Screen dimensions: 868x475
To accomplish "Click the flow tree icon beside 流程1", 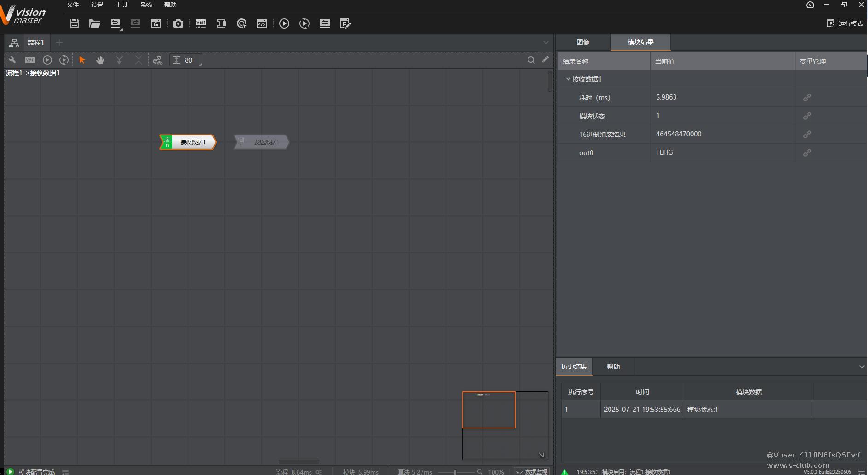I will click(14, 43).
